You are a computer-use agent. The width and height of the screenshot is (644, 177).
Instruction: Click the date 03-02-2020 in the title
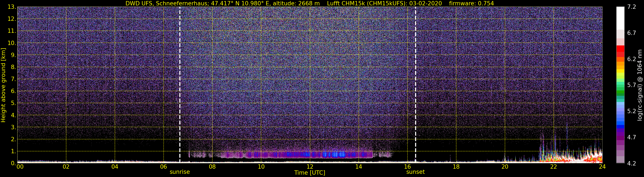(426, 3)
